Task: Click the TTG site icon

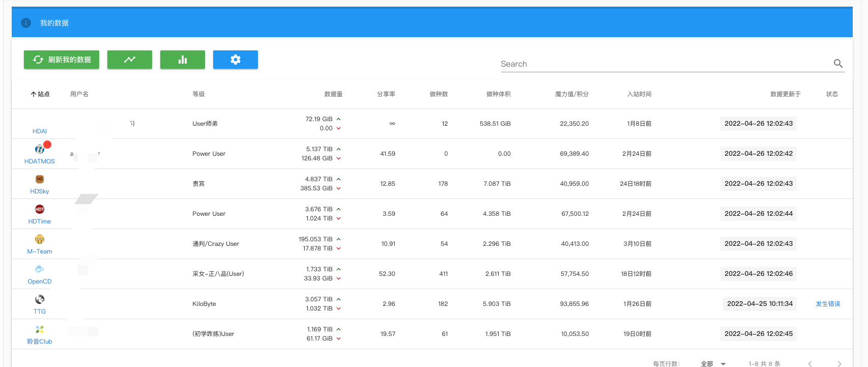Action: [x=40, y=299]
